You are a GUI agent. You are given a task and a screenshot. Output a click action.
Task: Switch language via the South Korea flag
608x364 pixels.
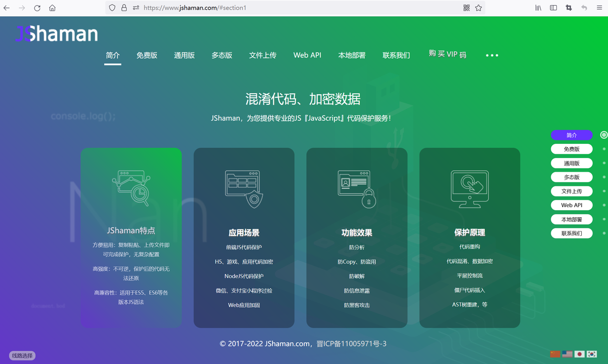[592, 354]
